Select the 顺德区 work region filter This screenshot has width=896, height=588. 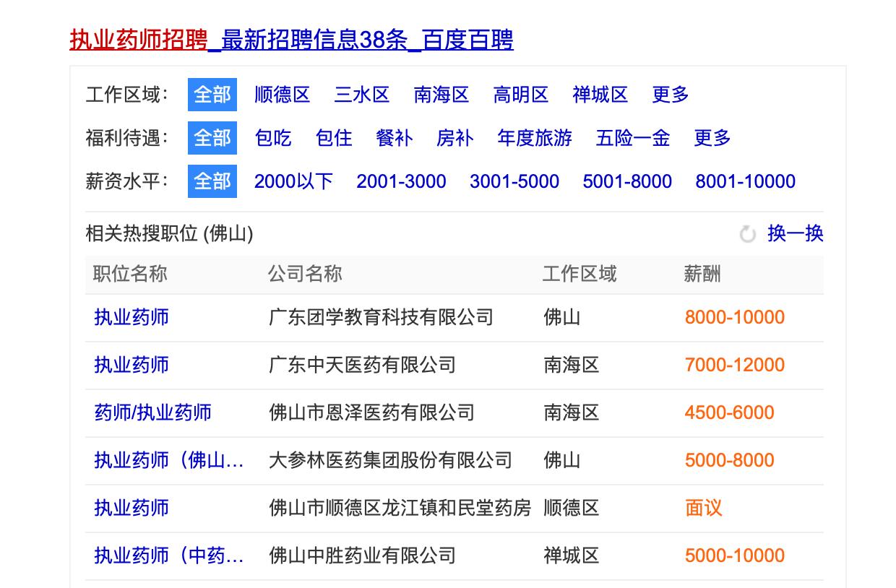pos(283,95)
